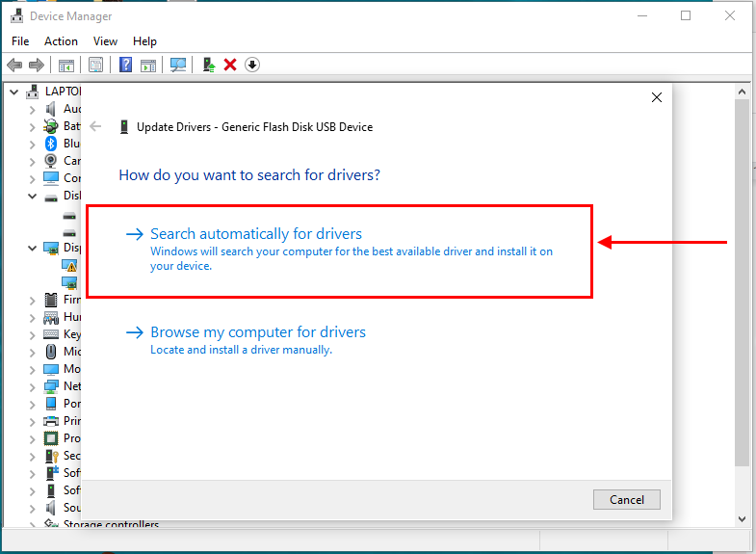The width and height of the screenshot is (756, 554).
Task: Minimize the Device Manager window
Action: coord(642,16)
